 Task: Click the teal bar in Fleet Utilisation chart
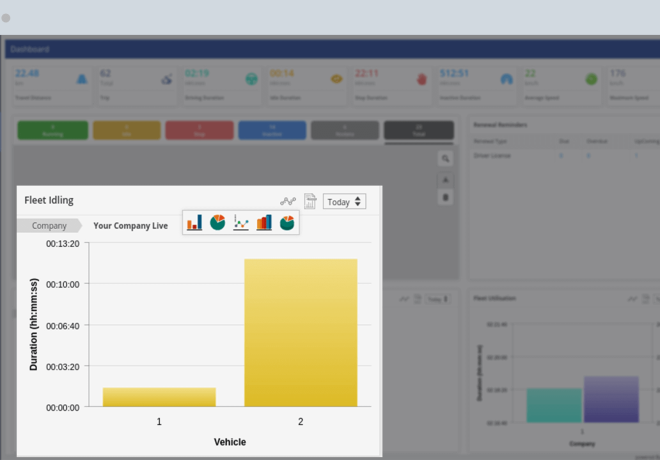pos(554,405)
